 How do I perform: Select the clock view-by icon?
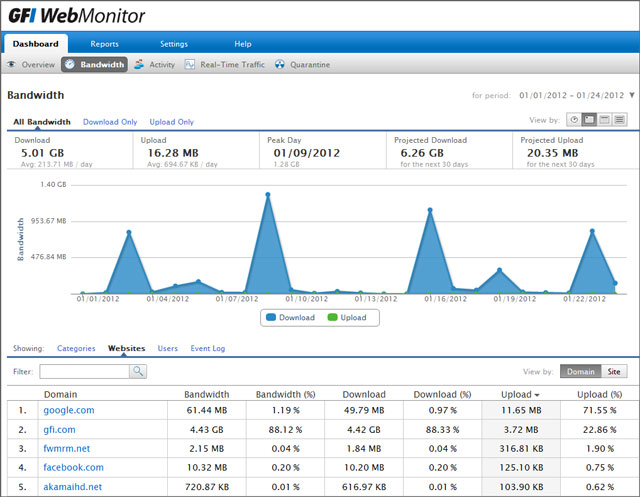pyautogui.click(x=574, y=120)
